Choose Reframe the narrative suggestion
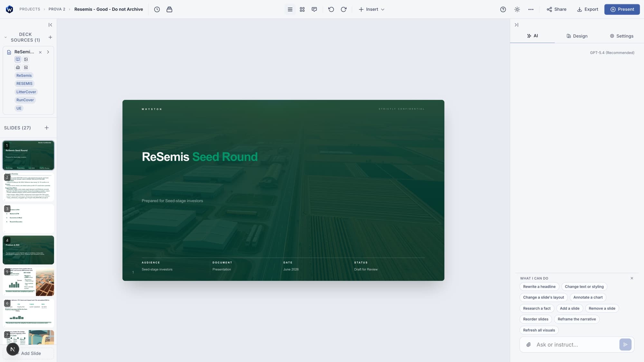The height and width of the screenshot is (362, 644). (577, 319)
